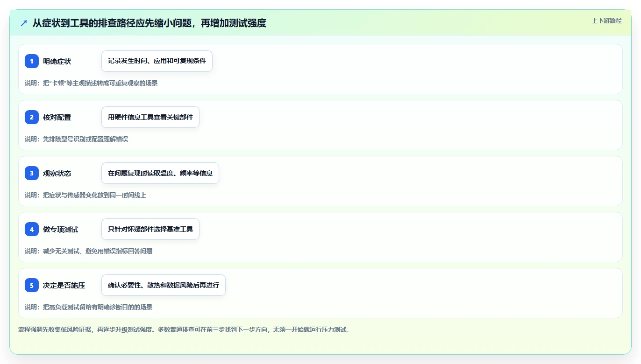The image size is (641, 364).
Task: Click the 用硬件信息工具查看关键部件 chip
Action: point(150,117)
